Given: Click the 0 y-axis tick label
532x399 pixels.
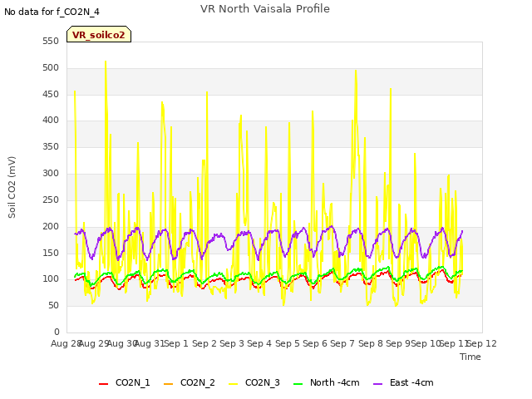Looking at the screenshot, I should point(57,332).
